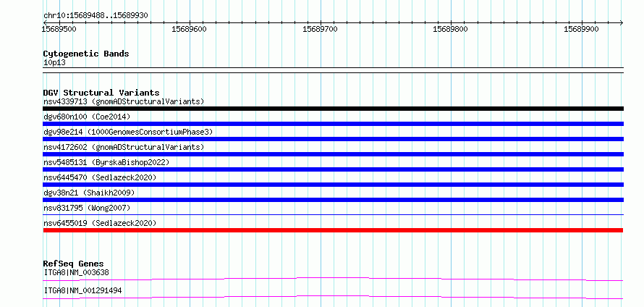Click the 10p13 band label

[x=54, y=63]
